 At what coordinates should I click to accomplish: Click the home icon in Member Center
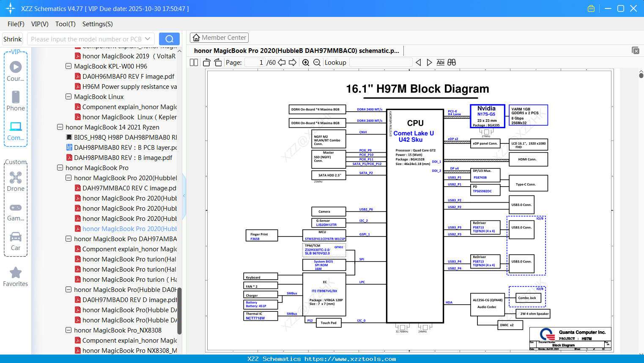(x=196, y=38)
